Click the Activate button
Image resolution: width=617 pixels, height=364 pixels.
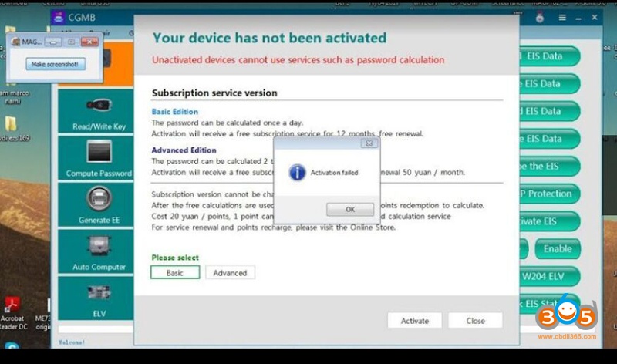tap(414, 321)
